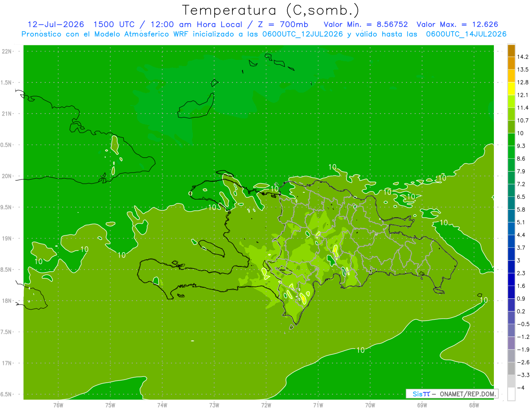
Task: Click the '18N' latitude axis label
Action: pos(7,301)
